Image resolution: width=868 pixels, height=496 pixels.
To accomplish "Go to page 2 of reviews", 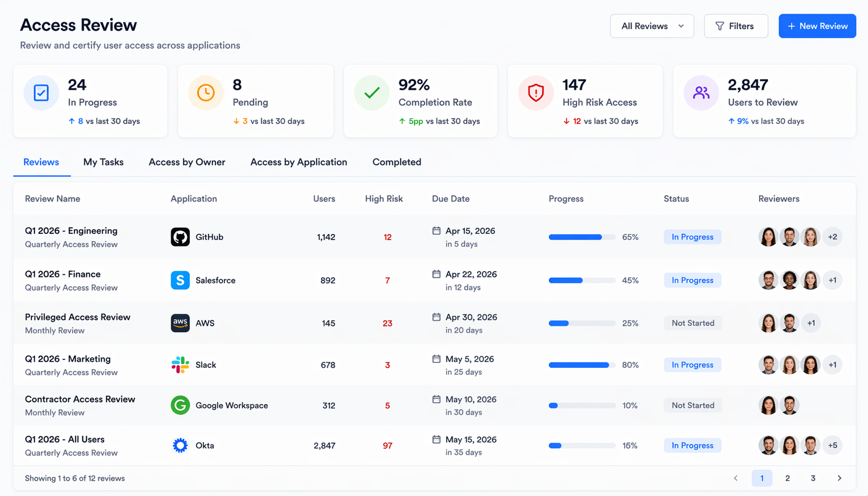I will (787, 478).
